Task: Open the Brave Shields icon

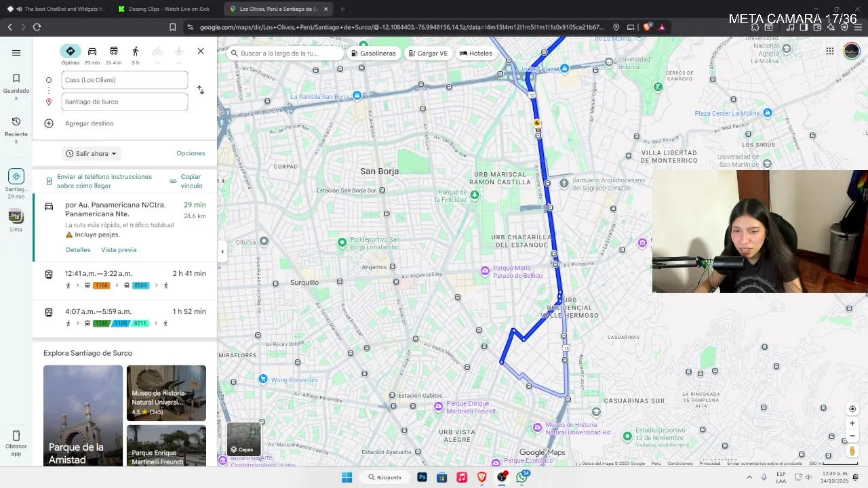Action: tap(647, 27)
